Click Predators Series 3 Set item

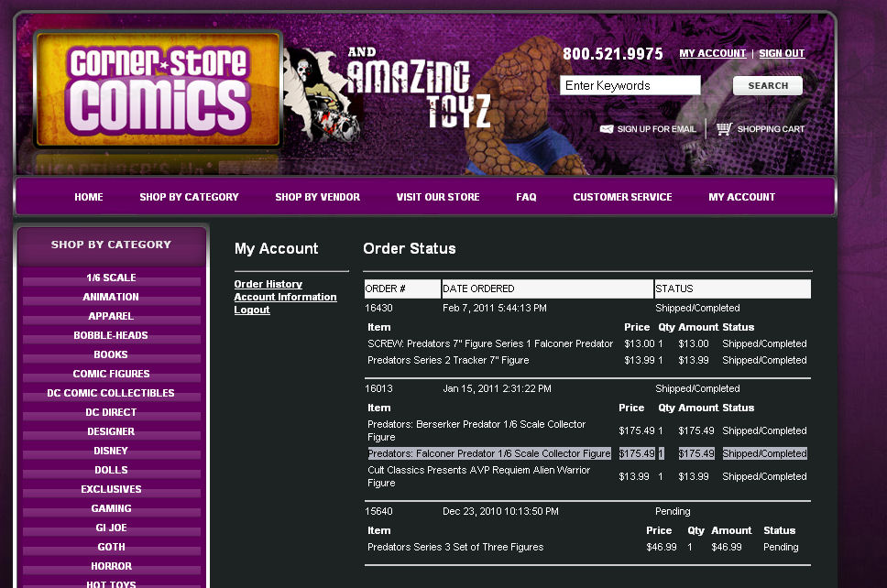(x=455, y=548)
